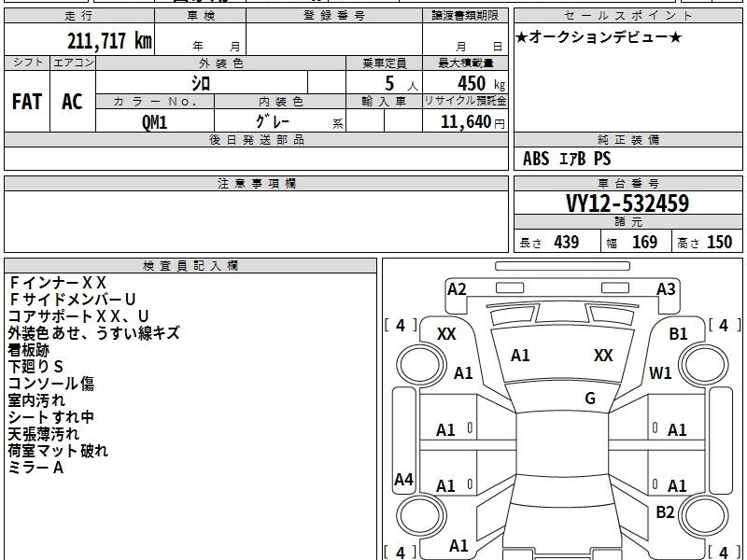The height and width of the screenshot is (560, 747).
Task: Select the note 下廻りS
Action: pos(35,367)
